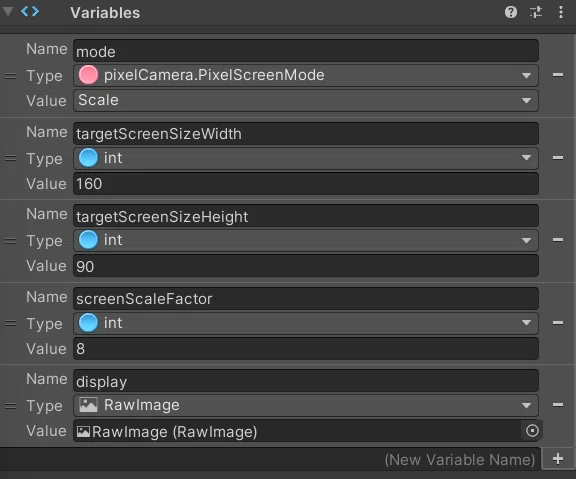Viewport: 576px width, 479px height.
Task: Open object picker for RawImage value
Action: coord(532,431)
